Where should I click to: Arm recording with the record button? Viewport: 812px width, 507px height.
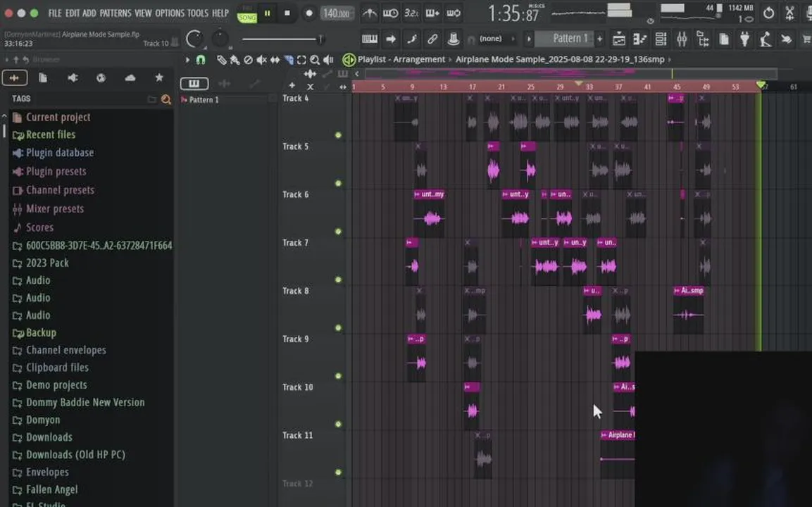click(x=309, y=13)
